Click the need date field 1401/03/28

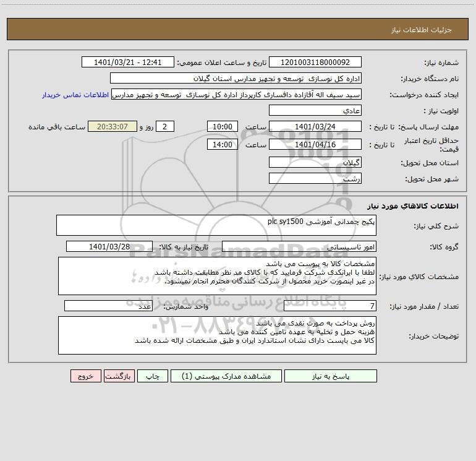click(109, 246)
